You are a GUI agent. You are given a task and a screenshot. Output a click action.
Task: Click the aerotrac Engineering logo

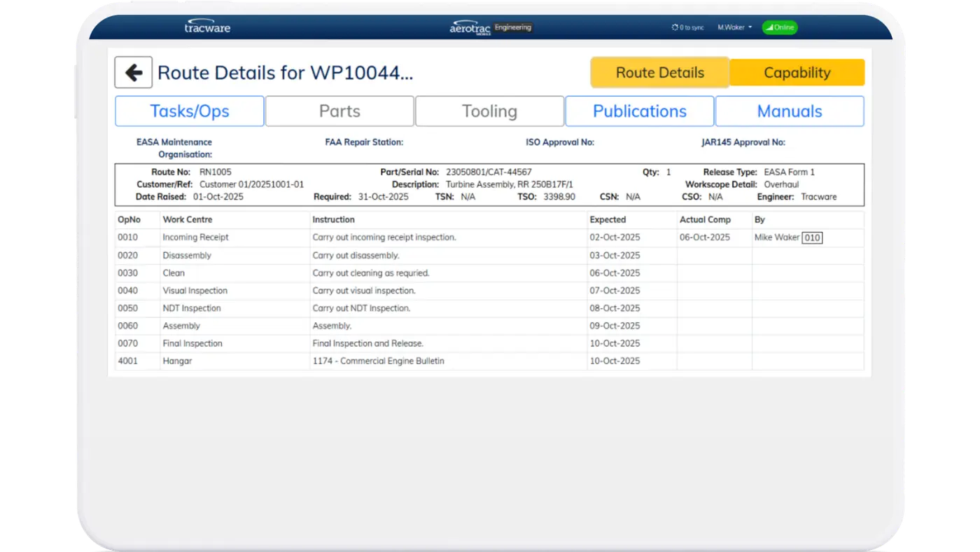click(491, 27)
